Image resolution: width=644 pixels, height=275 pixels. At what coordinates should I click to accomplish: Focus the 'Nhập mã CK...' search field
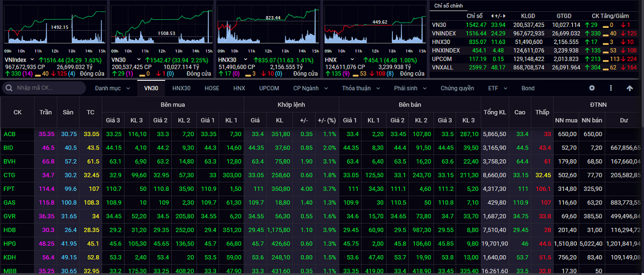tap(43, 88)
